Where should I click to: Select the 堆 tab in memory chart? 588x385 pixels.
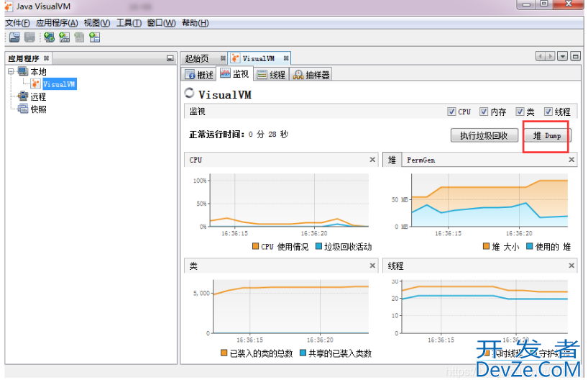click(392, 160)
